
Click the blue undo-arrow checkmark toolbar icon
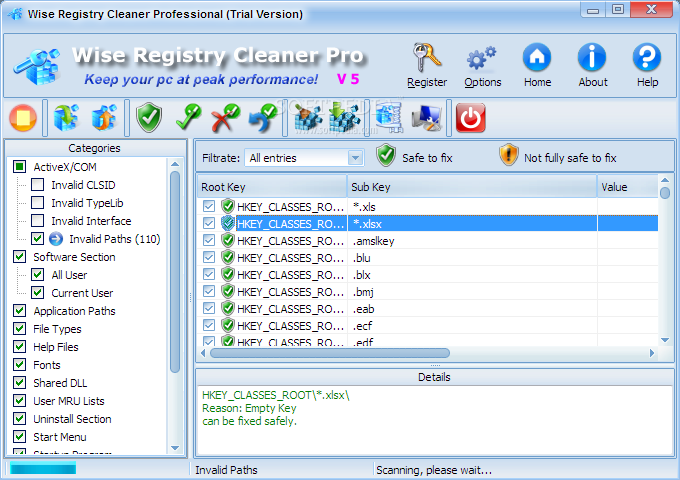[263, 118]
